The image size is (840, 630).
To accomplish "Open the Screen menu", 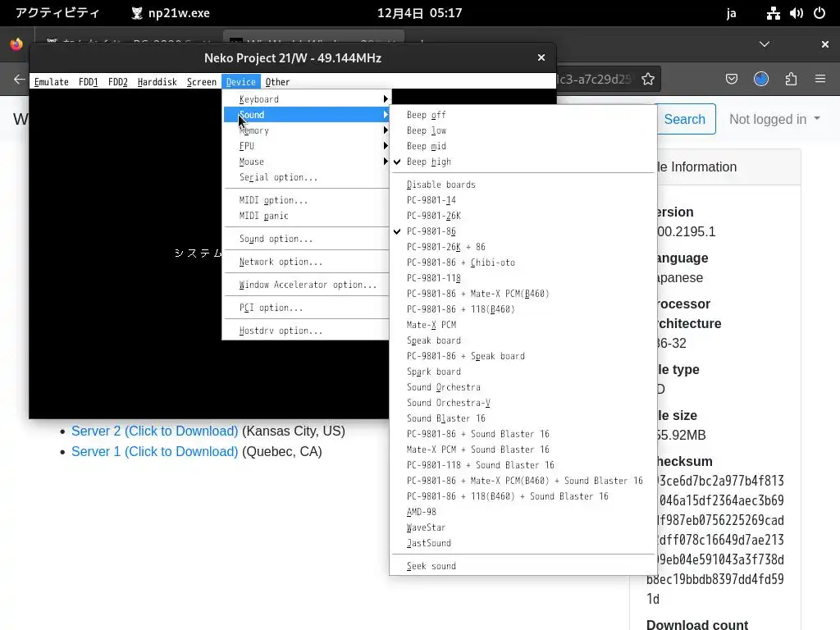I will (202, 82).
